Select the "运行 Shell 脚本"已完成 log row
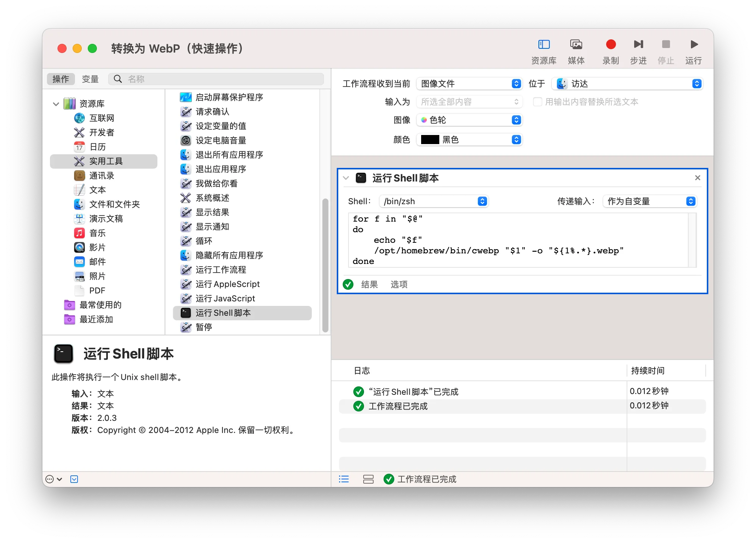The image size is (756, 543). click(x=523, y=392)
